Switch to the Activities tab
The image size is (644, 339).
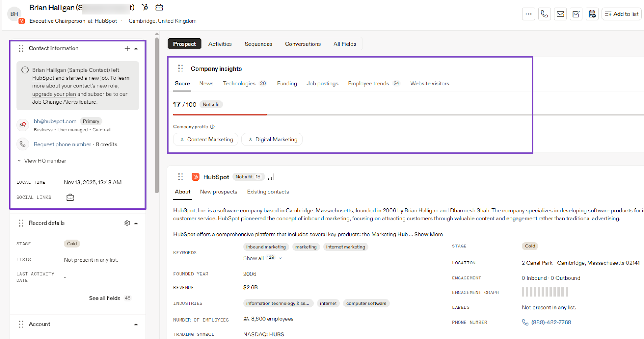coord(220,44)
